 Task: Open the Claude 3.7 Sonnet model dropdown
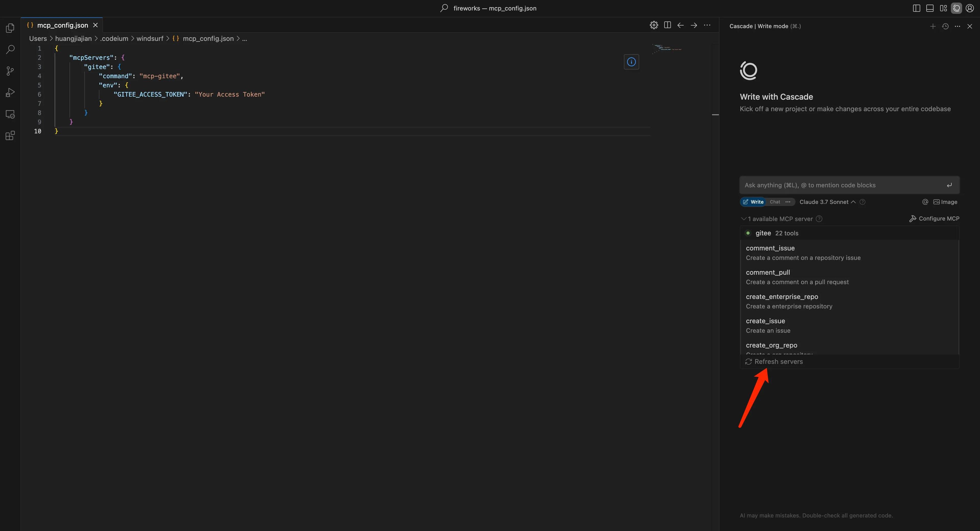coord(827,202)
